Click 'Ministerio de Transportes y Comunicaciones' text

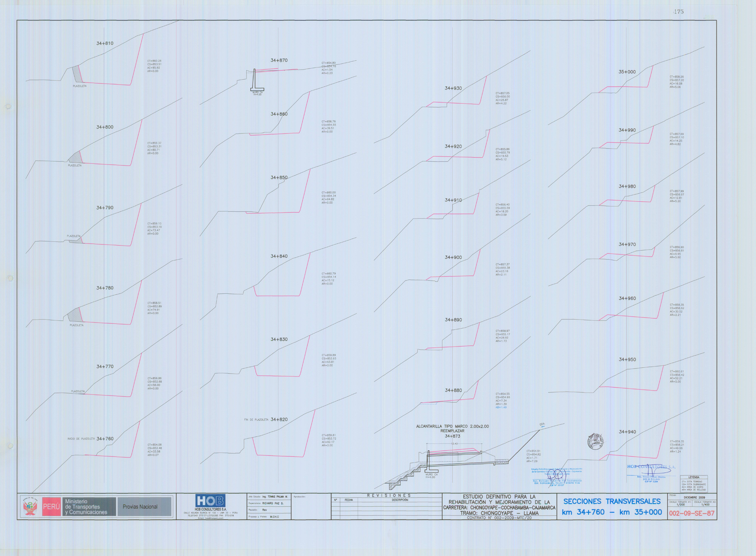point(86,507)
